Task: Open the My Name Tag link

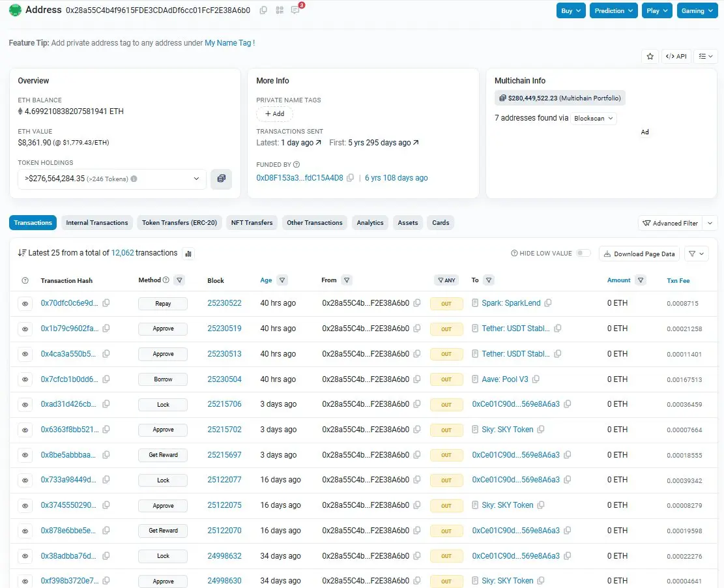Action: [228, 43]
